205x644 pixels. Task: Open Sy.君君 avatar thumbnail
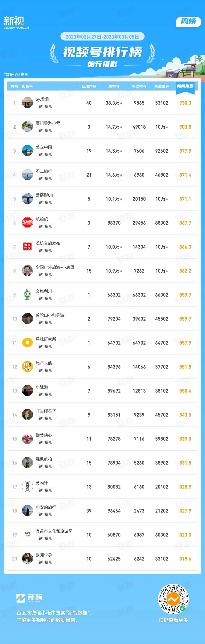coord(27,103)
